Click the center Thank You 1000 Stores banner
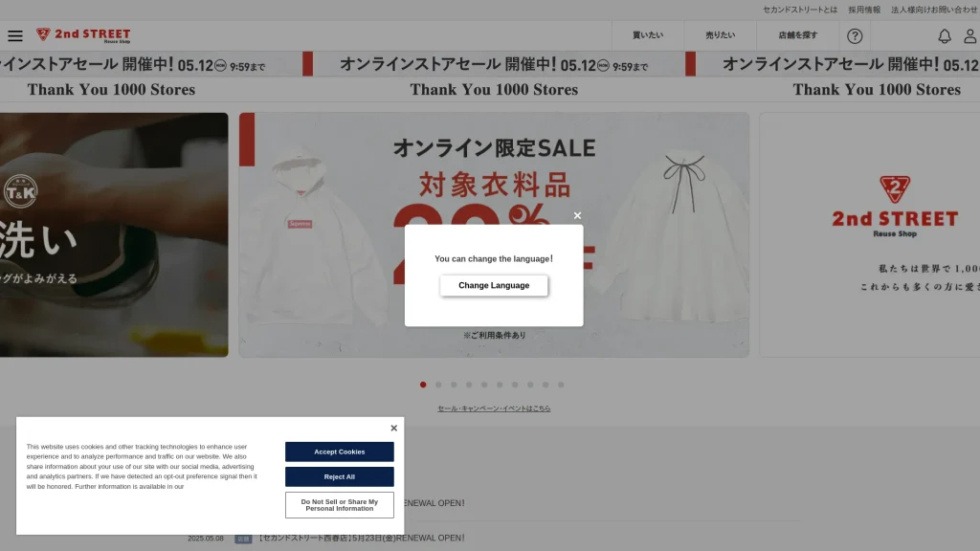Image resolution: width=980 pixels, height=551 pixels. (x=494, y=90)
